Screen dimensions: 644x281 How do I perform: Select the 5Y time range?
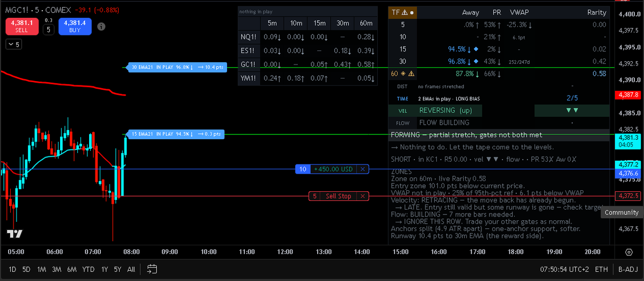tap(118, 269)
